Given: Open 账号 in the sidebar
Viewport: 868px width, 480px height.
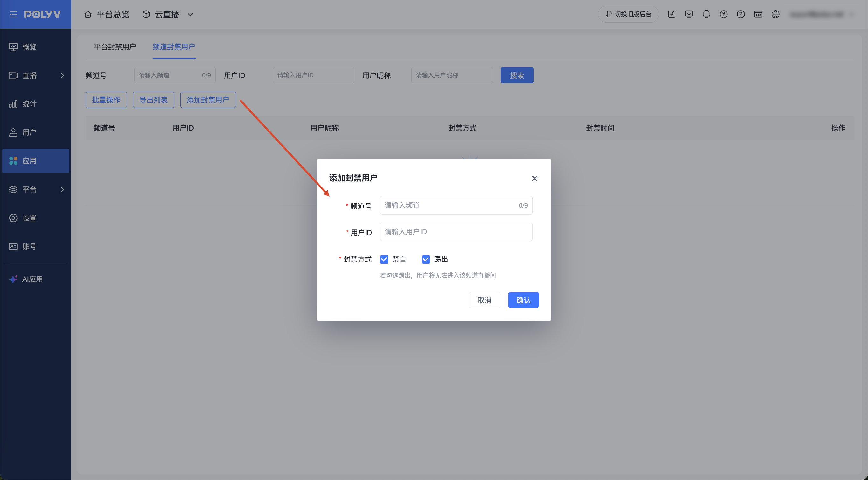Looking at the screenshot, I should click(36, 246).
